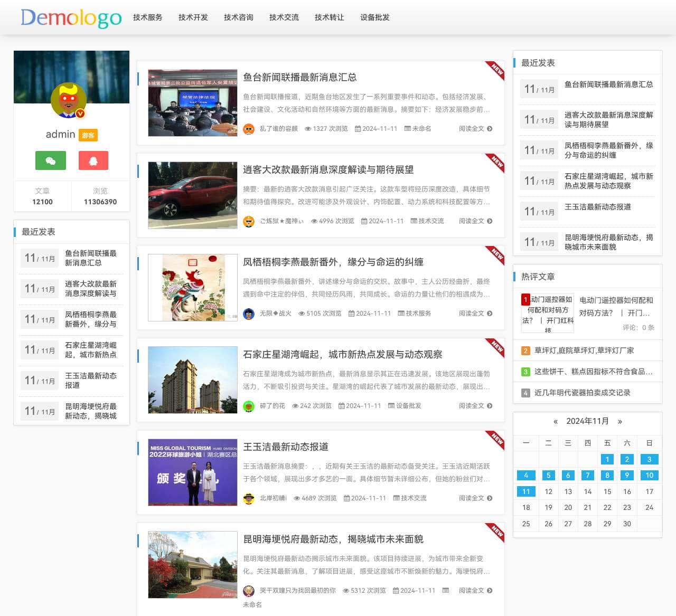
Task: Click author avatar beside 乱了谁的容颜
Action: click(x=249, y=129)
